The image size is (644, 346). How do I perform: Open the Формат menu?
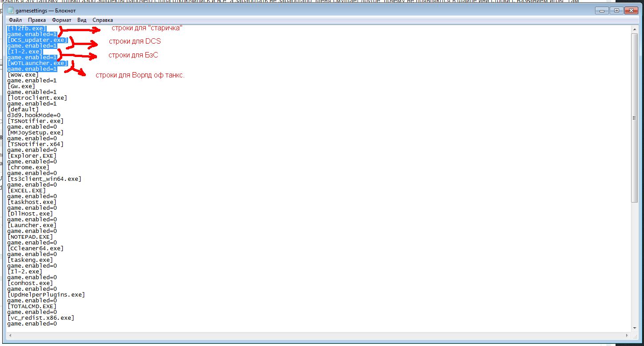coord(61,20)
